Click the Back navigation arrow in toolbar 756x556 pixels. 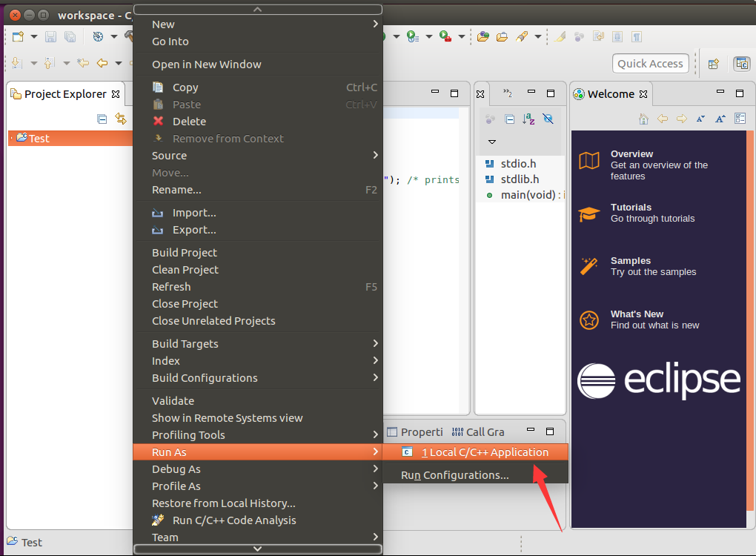102,63
